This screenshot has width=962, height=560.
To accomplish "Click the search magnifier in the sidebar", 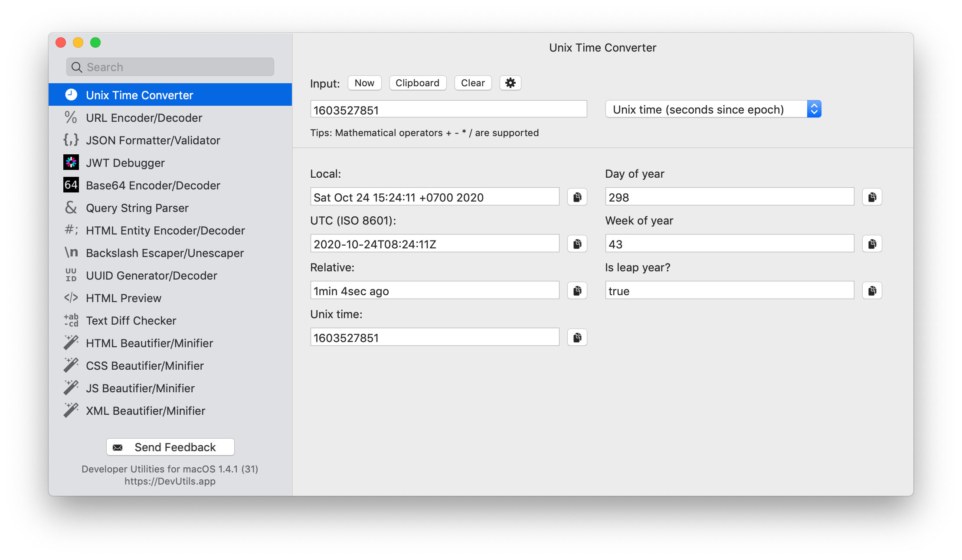I will click(x=76, y=67).
